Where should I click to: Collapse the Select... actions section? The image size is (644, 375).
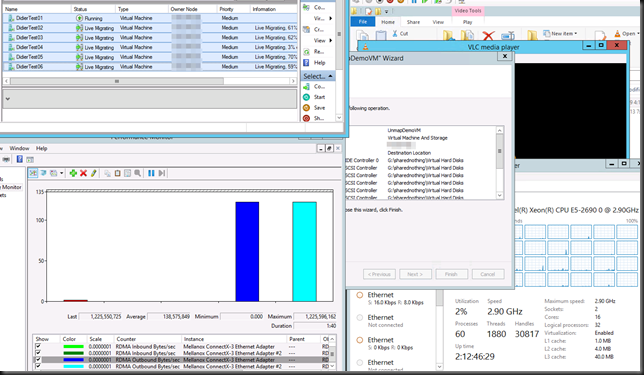point(330,76)
